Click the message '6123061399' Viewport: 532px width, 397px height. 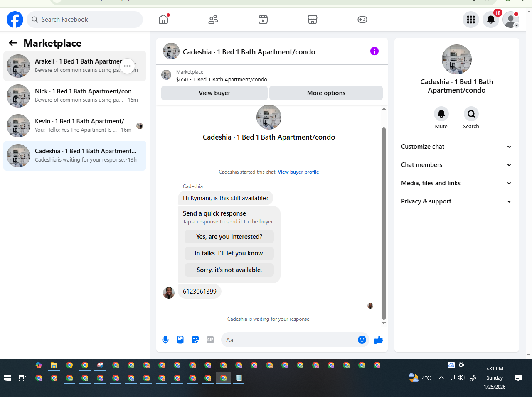199,292
